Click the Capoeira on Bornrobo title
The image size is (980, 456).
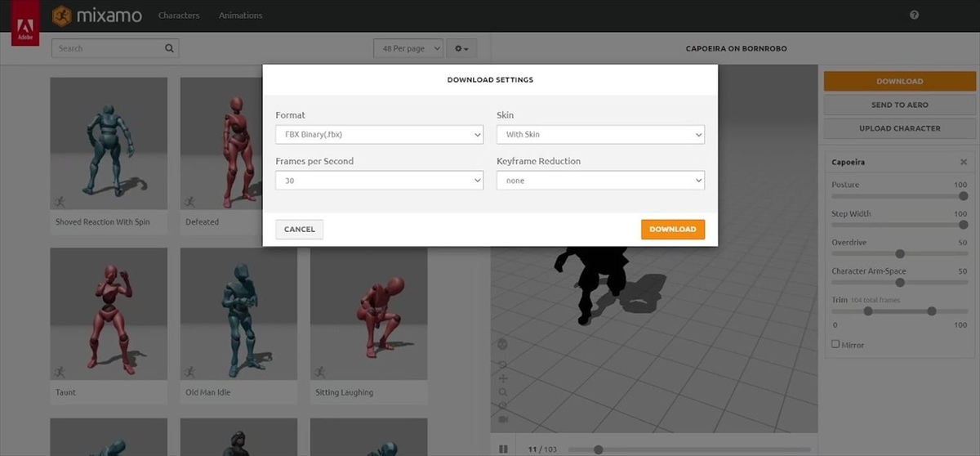point(736,49)
